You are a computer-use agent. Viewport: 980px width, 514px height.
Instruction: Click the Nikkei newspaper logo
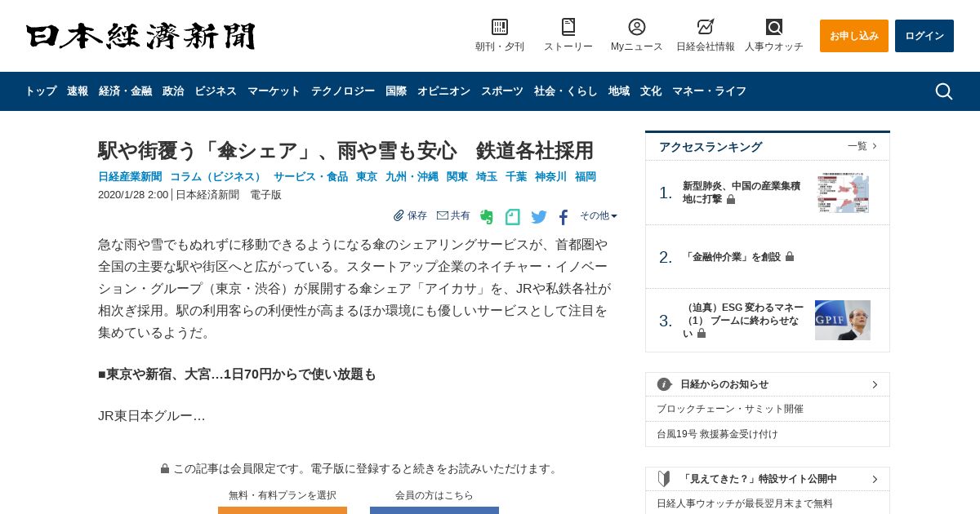click(140, 36)
